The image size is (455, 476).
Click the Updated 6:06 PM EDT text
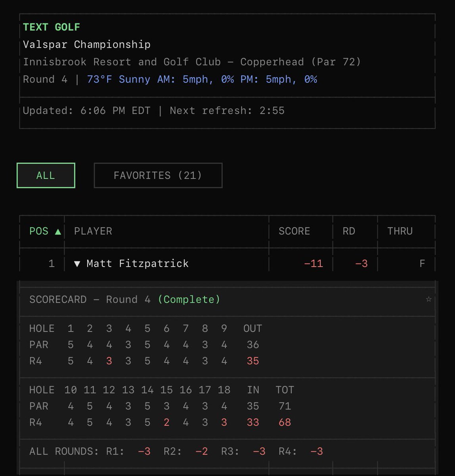coord(87,111)
